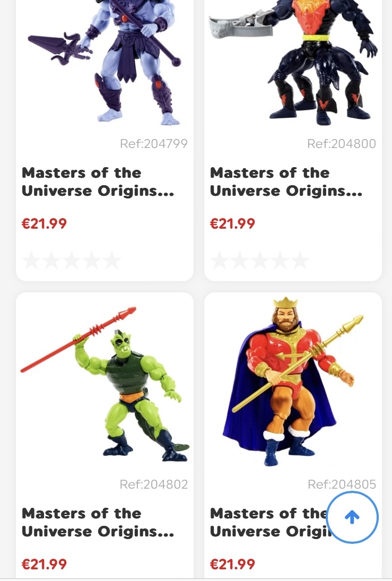The height and width of the screenshot is (581, 392).
Task: Click product title under Ref:204805
Action: coord(269,523)
